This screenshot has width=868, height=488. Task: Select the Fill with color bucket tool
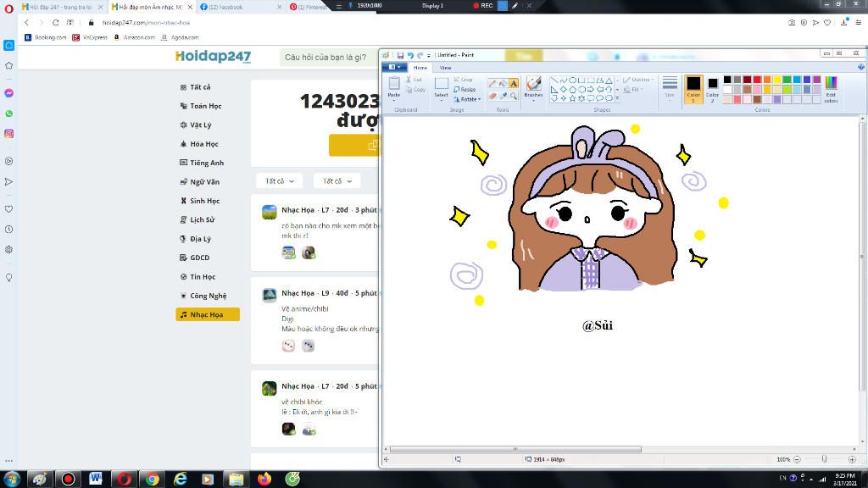pyautogui.click(x=503, y=83)
